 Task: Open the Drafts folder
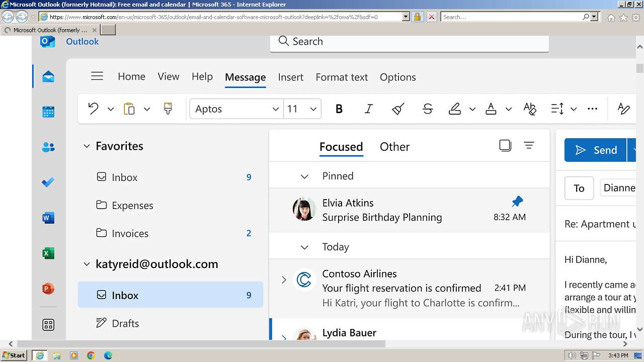click(x=171, y=323)
